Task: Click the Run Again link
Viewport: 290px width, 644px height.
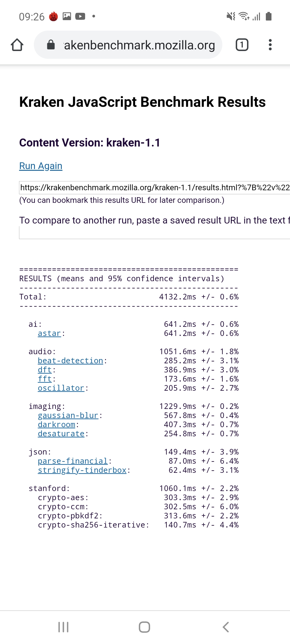Action: point(41,166)
